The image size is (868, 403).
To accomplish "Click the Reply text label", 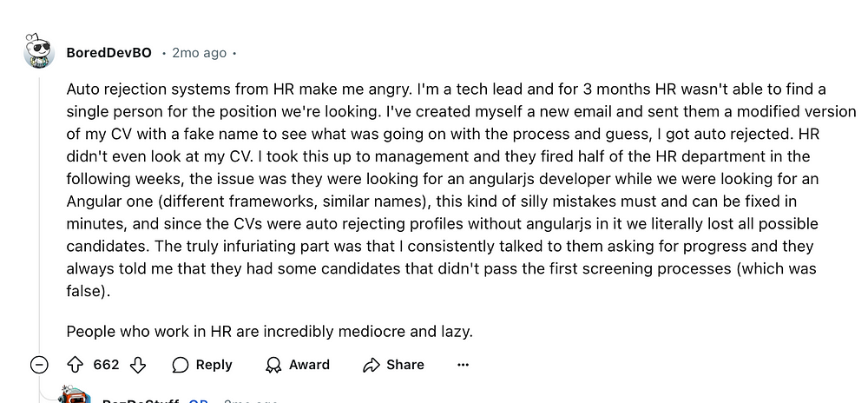I will point(214,365).
